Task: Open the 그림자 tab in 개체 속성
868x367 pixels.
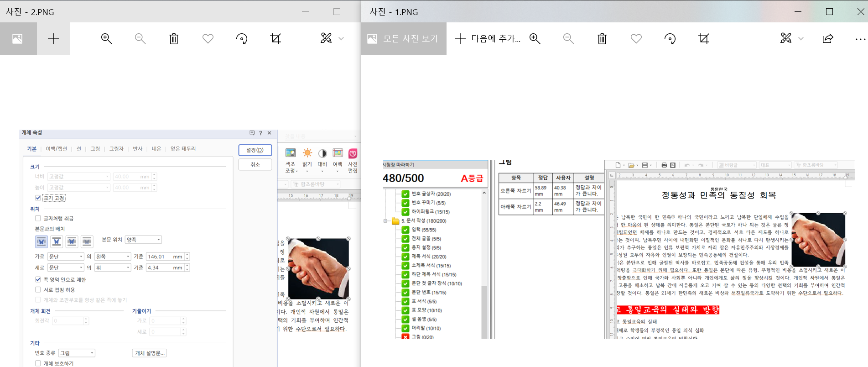Action: pos(116,149)
